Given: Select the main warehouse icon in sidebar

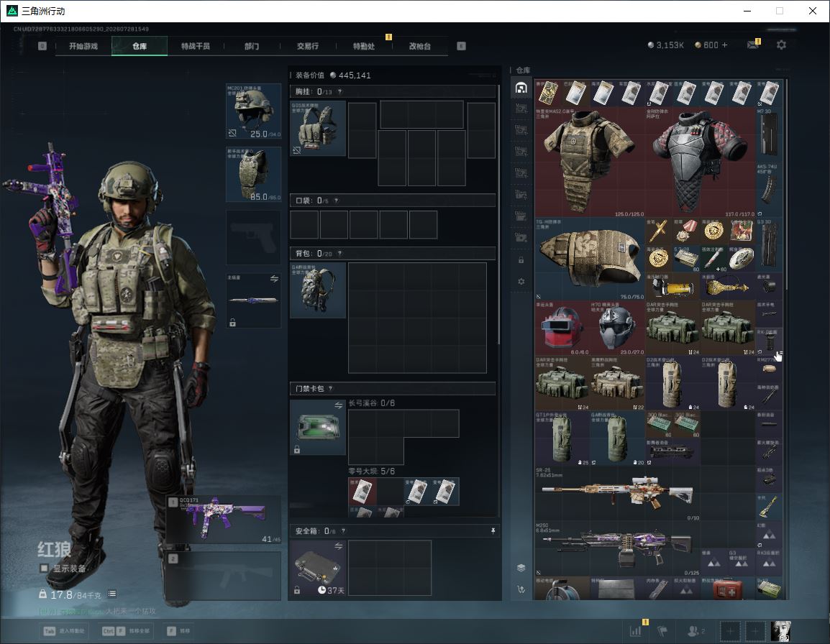Looking at the screenshot, I should coord(521,88).
